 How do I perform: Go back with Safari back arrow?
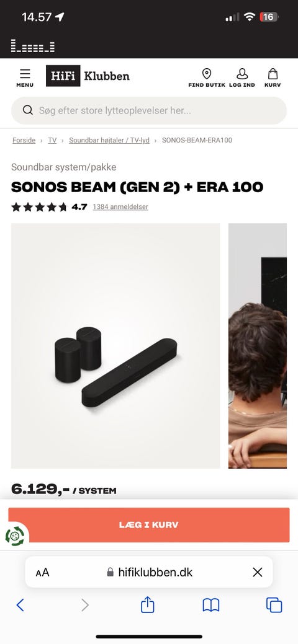[20, 605]
